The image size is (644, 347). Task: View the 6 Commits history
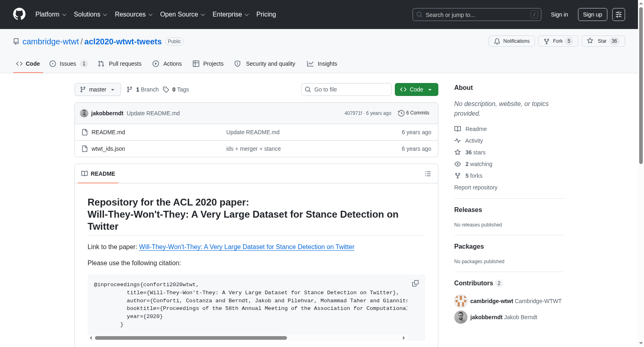[414, 113]
